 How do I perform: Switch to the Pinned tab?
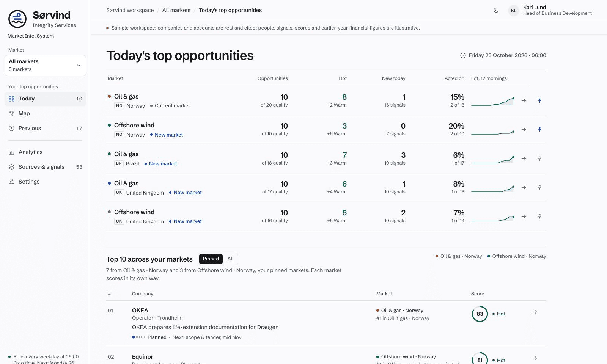(x=211, y=259)
